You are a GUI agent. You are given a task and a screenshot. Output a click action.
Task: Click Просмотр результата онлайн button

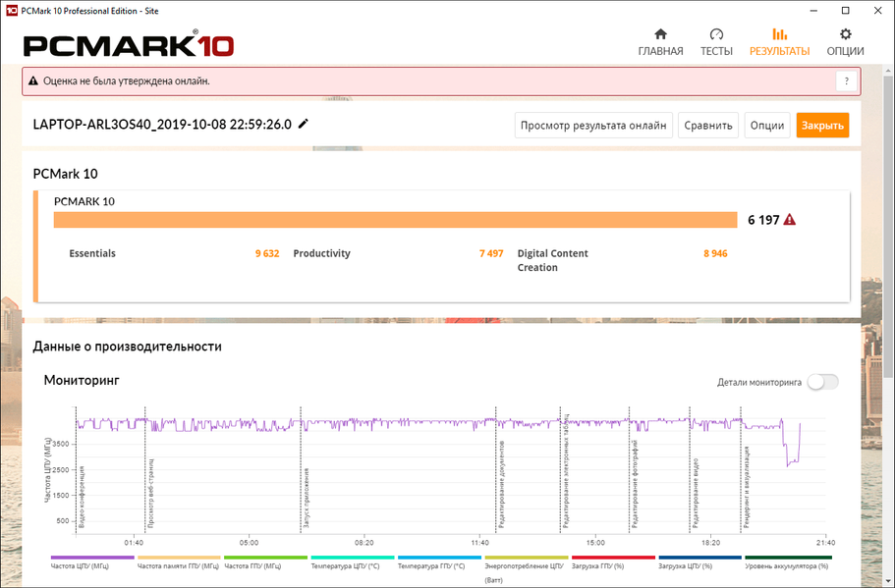click(593, 126)
